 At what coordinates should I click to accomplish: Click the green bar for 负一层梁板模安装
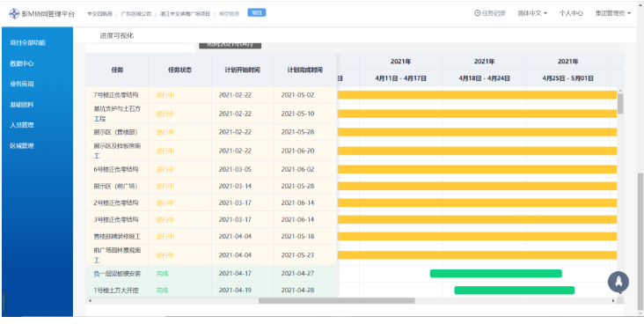click(495, 274)
